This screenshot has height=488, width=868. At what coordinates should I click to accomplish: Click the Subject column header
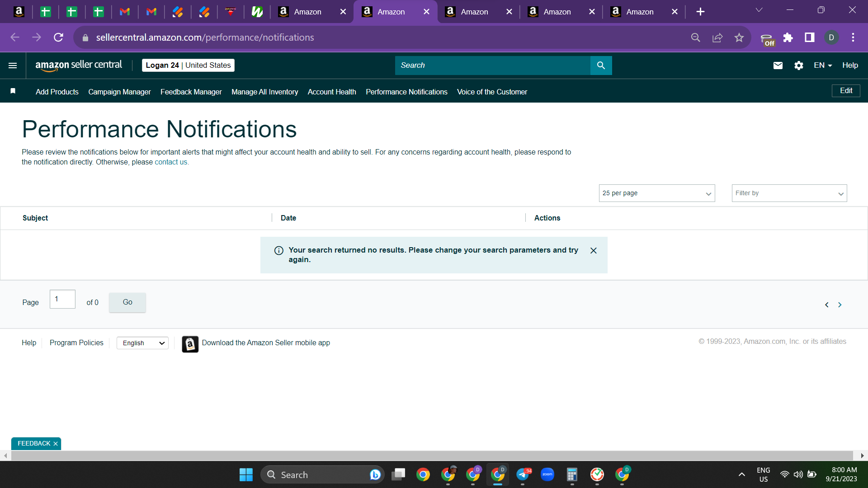coord(35,218)
